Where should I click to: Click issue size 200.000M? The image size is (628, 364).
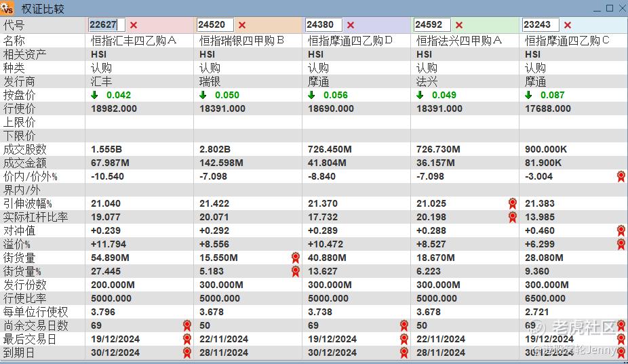(113, 285)
